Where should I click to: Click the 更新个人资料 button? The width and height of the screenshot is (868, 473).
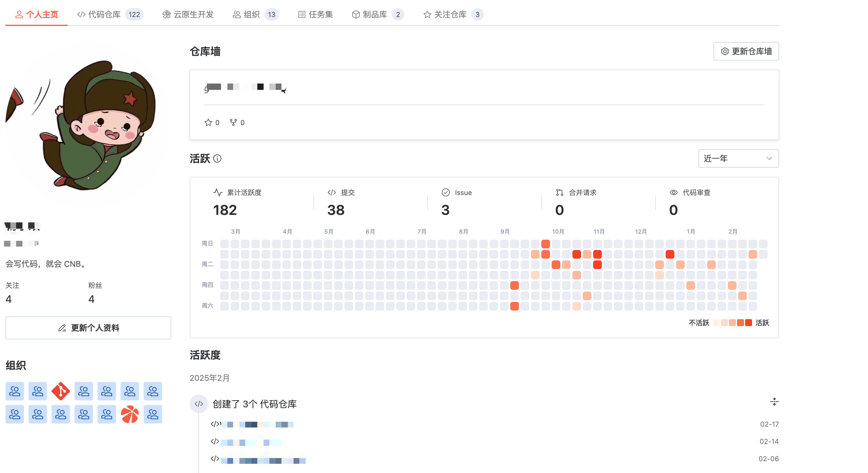[88, 328]
